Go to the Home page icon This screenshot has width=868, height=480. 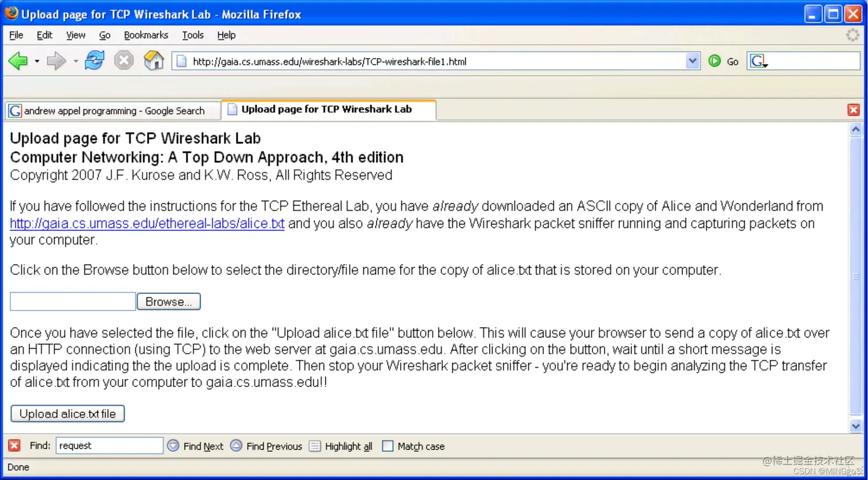153,60
